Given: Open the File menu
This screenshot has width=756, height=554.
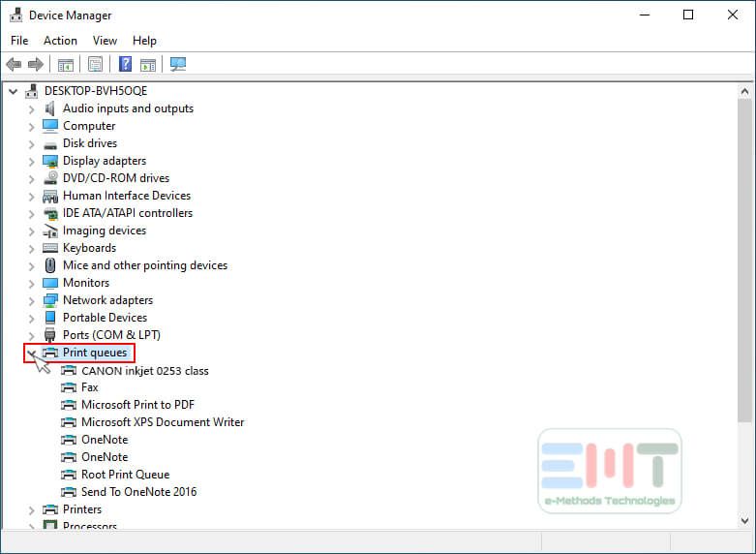Looking at the screenshot, I should point(19,41).
